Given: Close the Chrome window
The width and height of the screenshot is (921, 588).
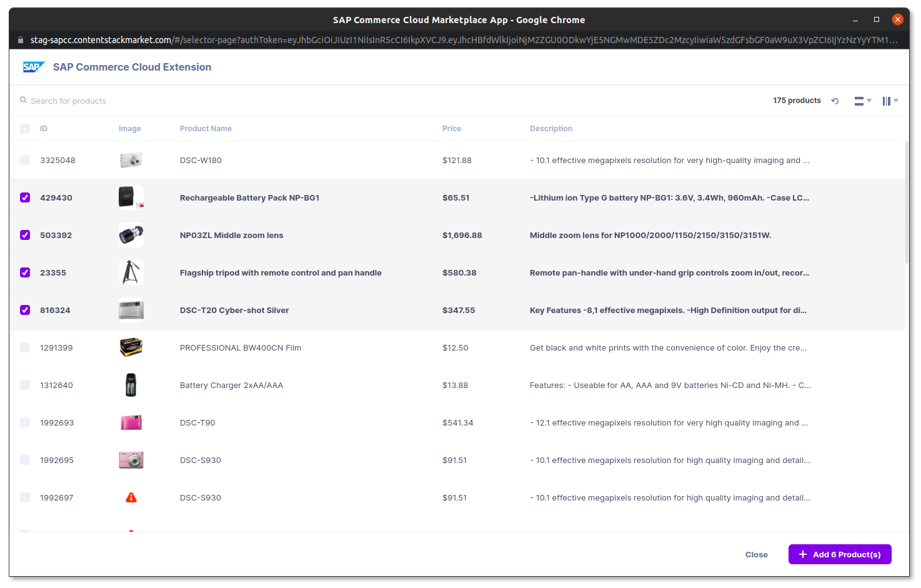Looking at the screenshot, I should click(x=898, y=19).
